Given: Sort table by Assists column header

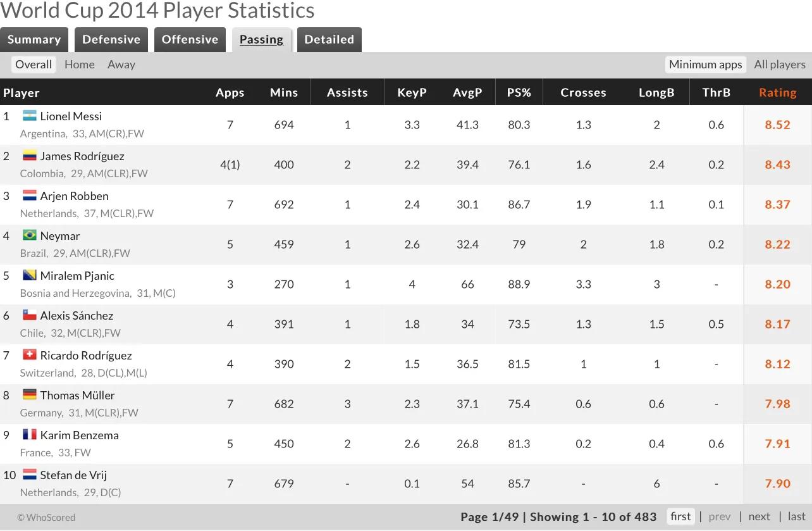Looking at the screenshot, I should (x=347, y=92).
